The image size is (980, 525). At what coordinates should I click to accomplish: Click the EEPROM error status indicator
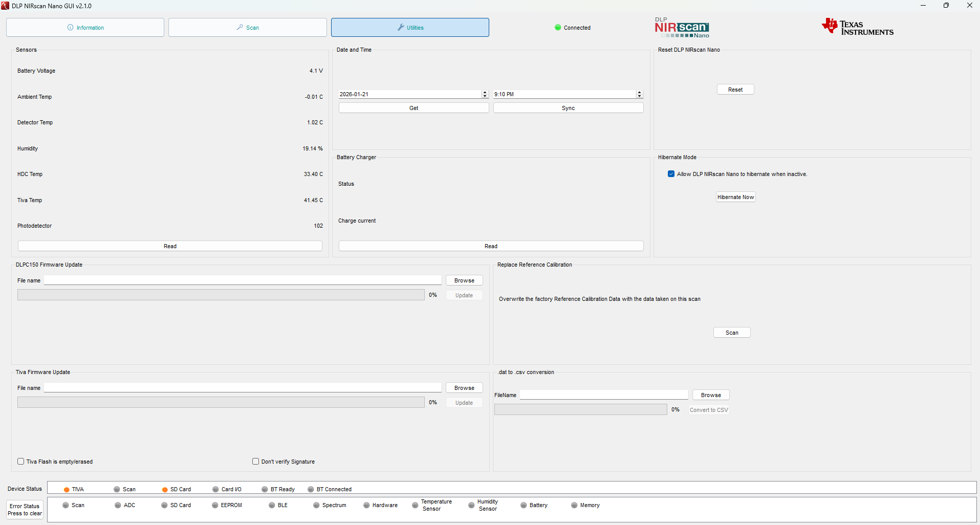pos(215,506)
